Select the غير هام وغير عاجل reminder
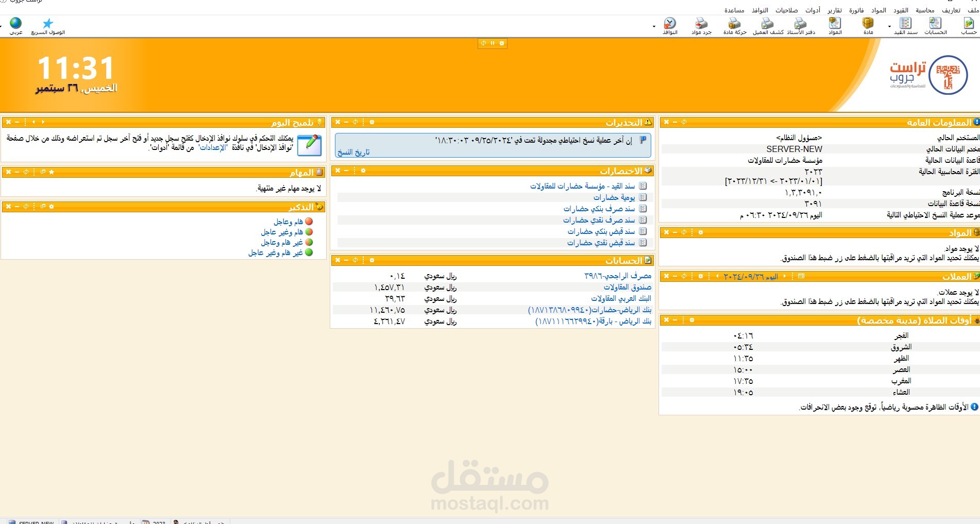 tap(281, 252)
